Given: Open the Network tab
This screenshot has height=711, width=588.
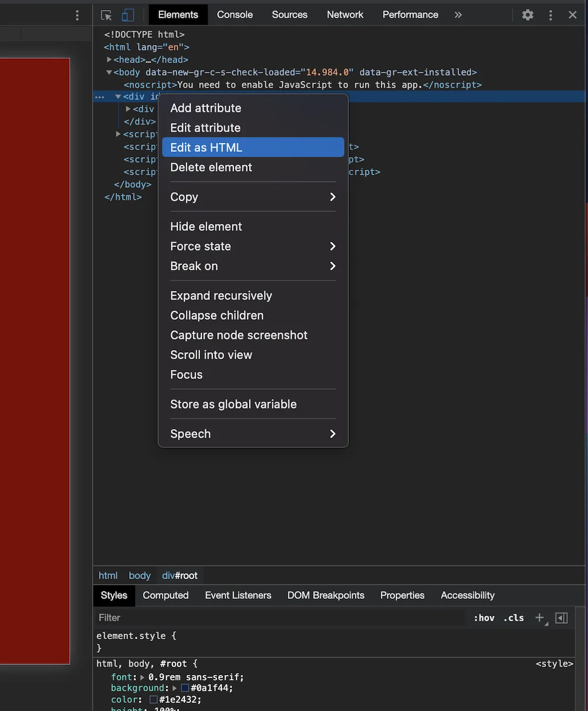Looking at the screenshot, I should (x=345, y=15).
